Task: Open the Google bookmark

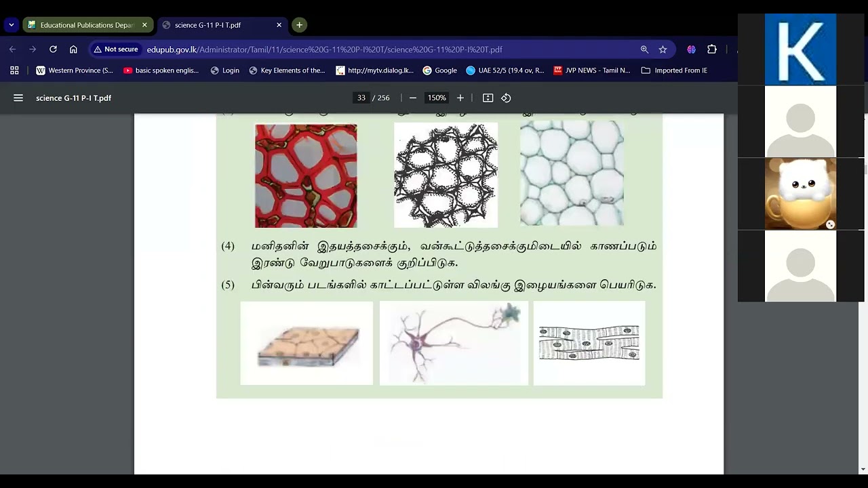Action: [x=439, y=70]
